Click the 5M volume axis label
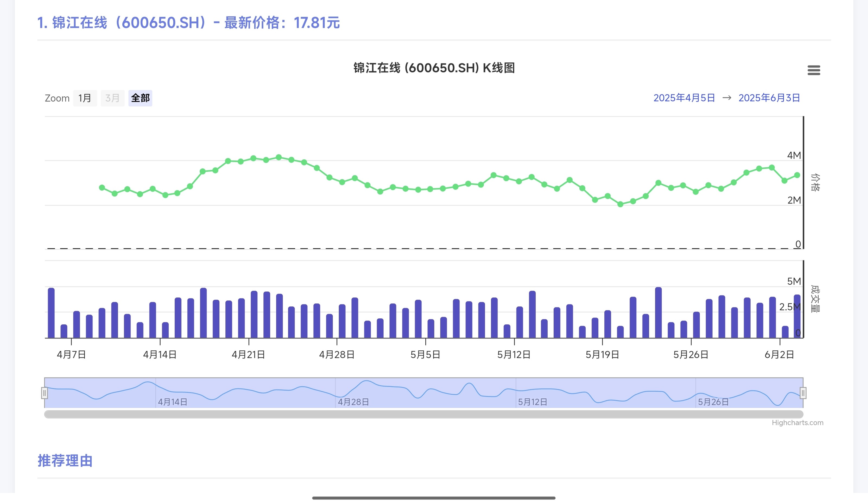Image resolution: width=868 pixels, height=504 pixels. point(794,281)
